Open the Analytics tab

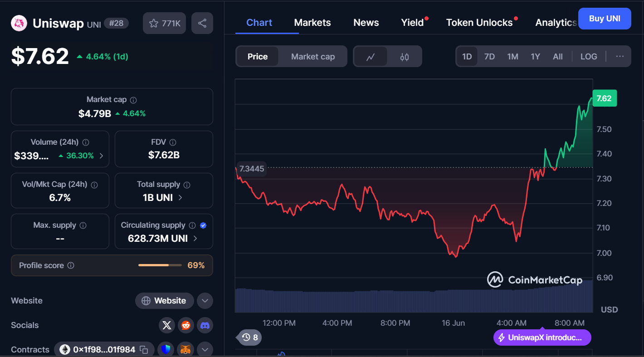(x=556, y=23)
